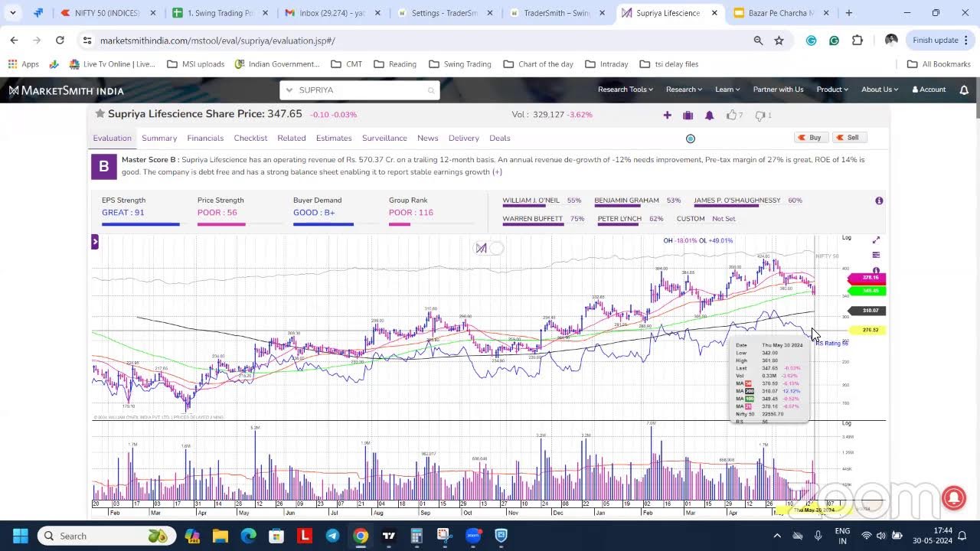
Task: Like the stock with thumbs-up icon
Action: pyautogui.click(x=731, y=115)
